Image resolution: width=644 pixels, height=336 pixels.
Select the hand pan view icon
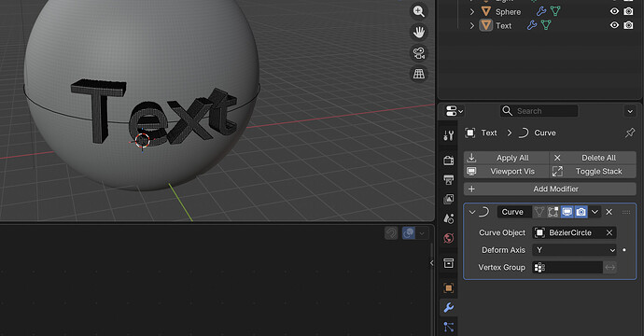click(x=418, y=32)
